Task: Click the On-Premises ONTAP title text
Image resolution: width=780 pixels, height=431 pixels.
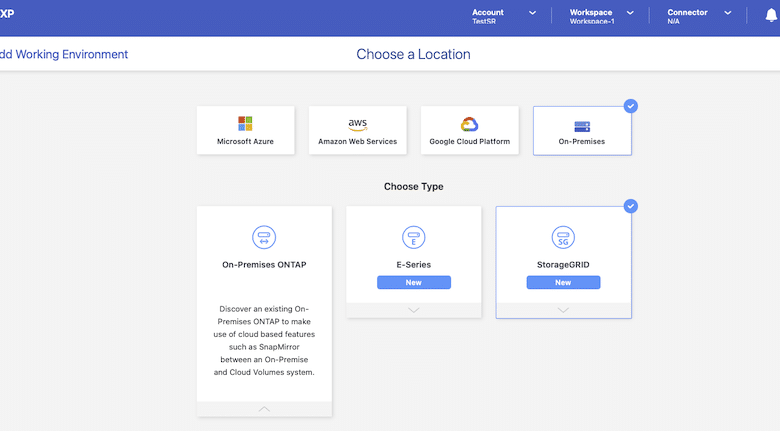Action: [x=264, y=265]
